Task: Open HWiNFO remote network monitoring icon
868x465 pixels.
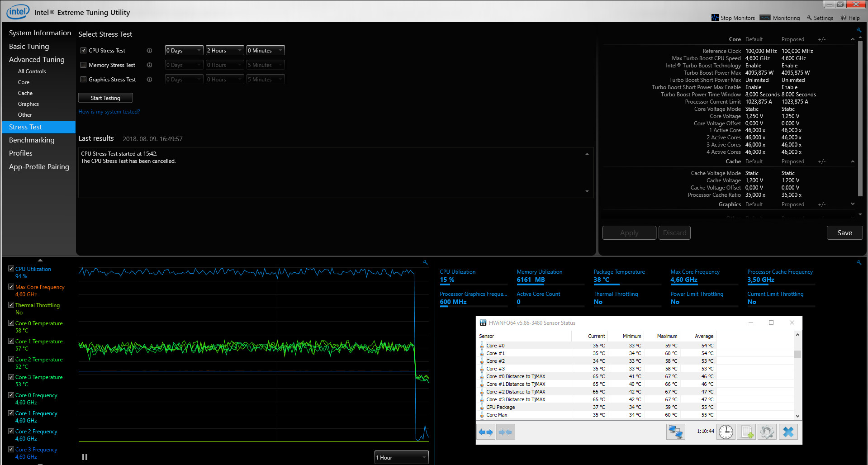Action: pyautogui.click(x=675, y=432)
